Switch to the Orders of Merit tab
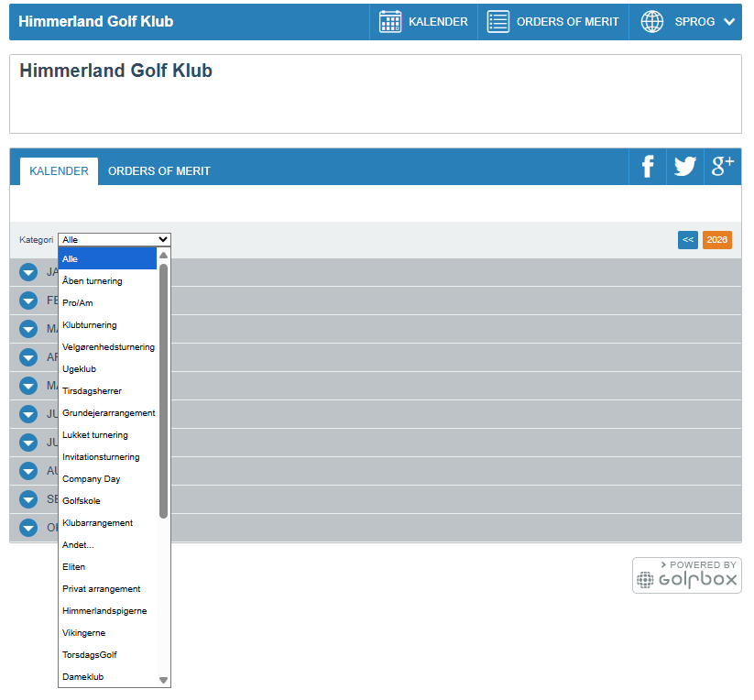Viewport: 754px width, 700px height. tap(159, 171)
